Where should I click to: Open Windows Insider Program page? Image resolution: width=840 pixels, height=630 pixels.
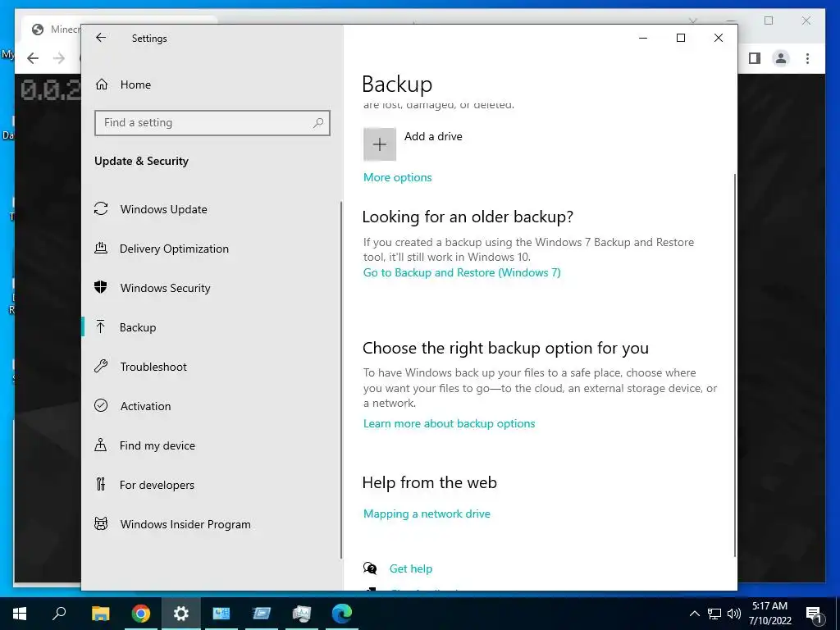[185, 524]
